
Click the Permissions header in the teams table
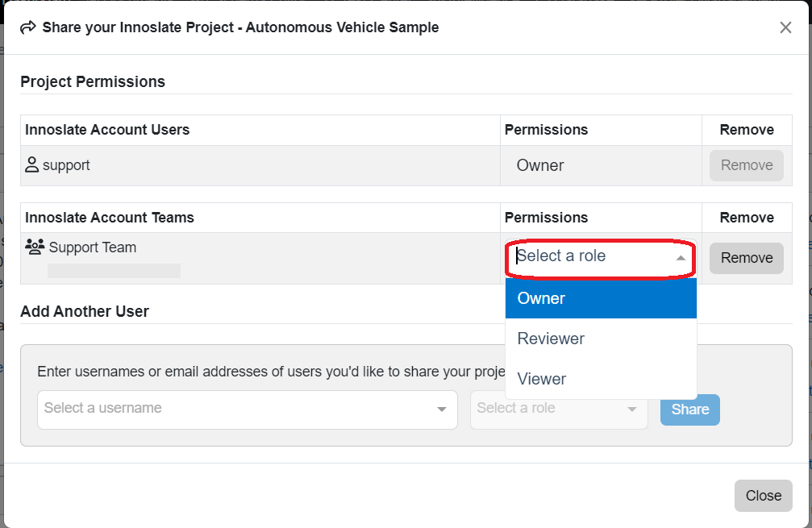click(547, 218)
